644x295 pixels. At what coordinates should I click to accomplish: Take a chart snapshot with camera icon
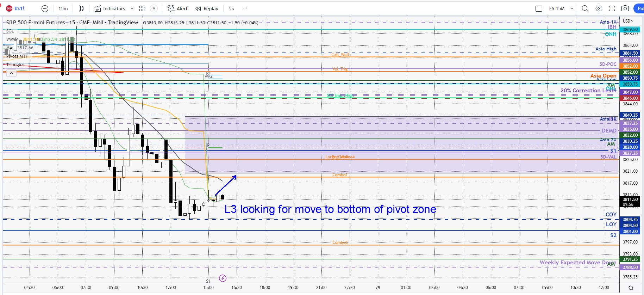point(625,8)
